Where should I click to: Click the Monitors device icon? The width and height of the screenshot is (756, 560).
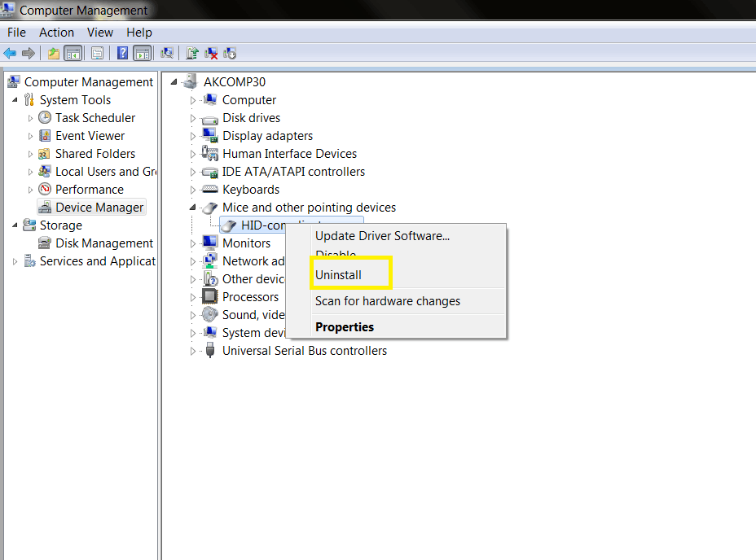coord(210,243)
